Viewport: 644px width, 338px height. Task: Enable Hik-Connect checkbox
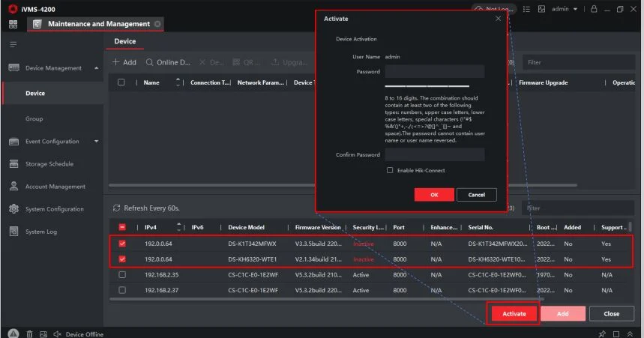(x=390, y=170)
